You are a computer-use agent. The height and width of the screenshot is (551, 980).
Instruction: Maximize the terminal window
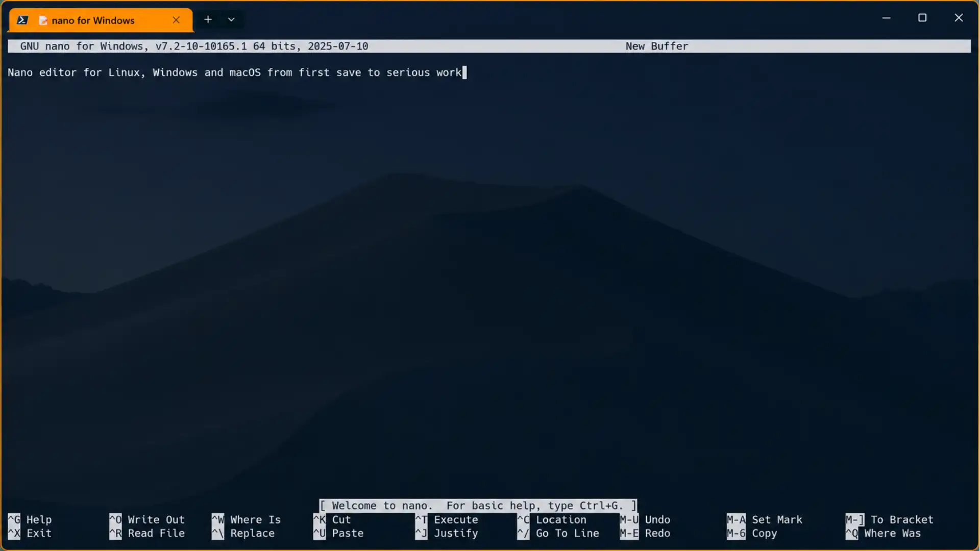click(x=922, y=18)
